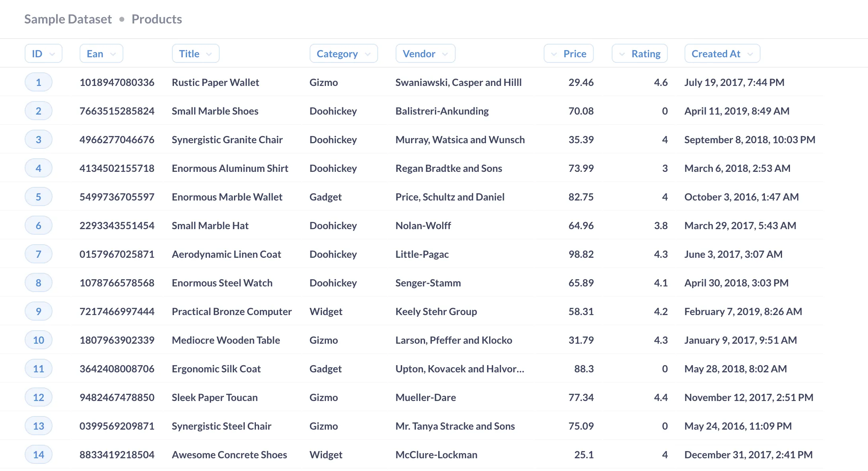
Task: Open the Rating column header menu
Action: (x=640, y=54)
